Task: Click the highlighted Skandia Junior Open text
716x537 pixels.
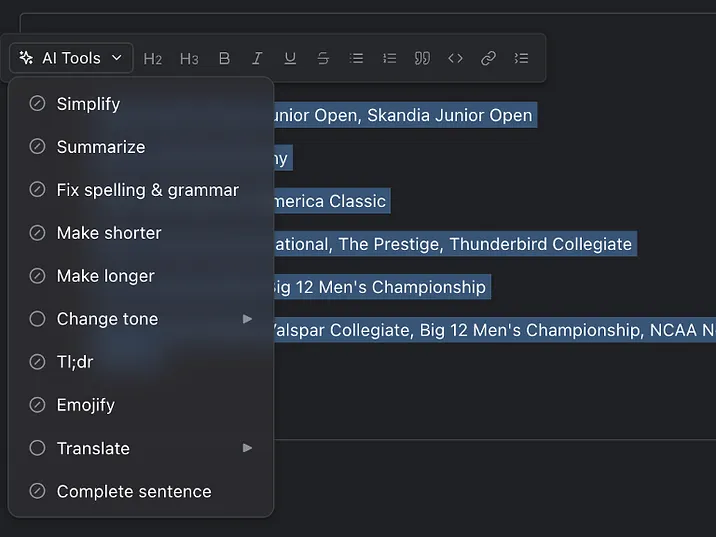Action: pyautogui.click(x=449, y=115)
